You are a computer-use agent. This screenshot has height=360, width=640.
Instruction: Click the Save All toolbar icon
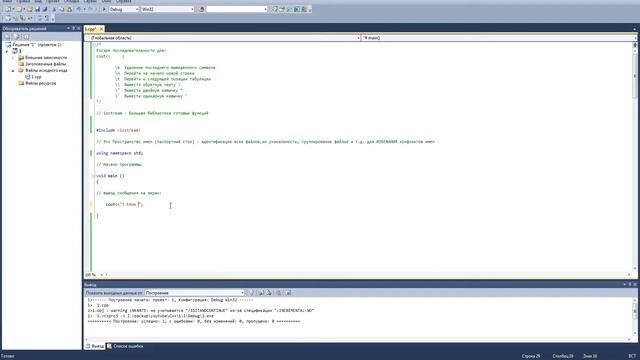click(x=44, y=9)
